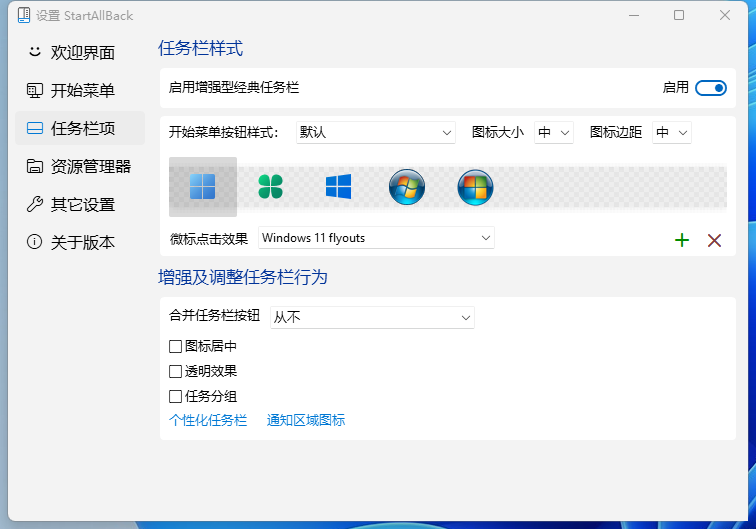Enable the 图标居中 checkbox
The height and width of the screenshot is (529, 756).
(176, 346)
